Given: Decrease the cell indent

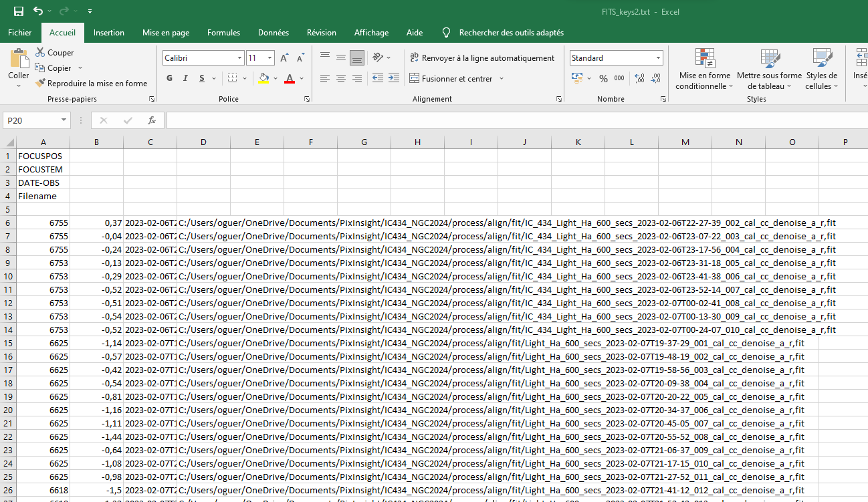Looking at the screenshot, I should click(377, 78).
